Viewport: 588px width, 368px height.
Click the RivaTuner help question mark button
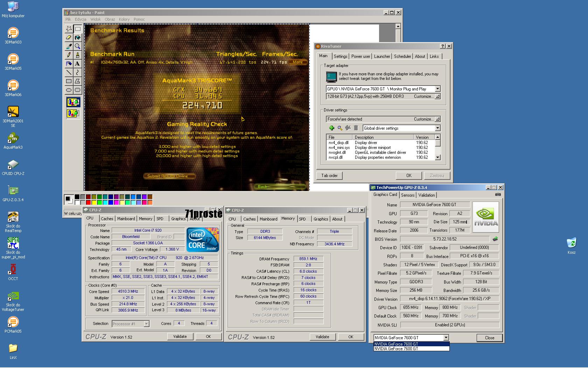[443, 46]
